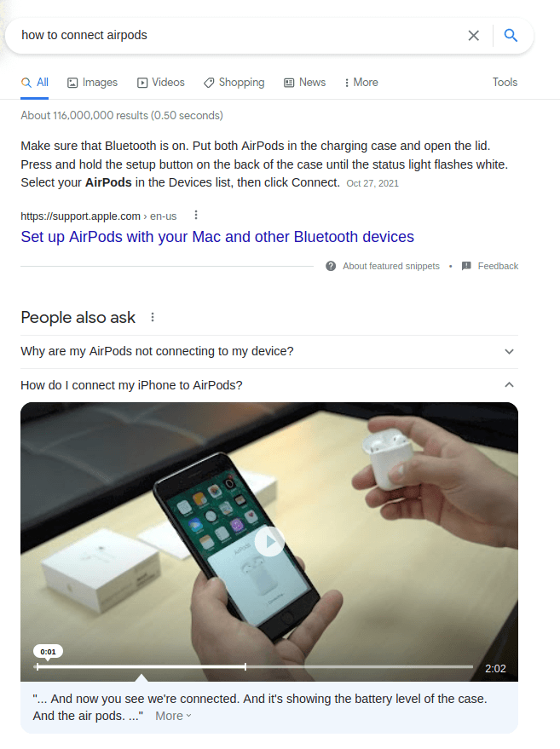The image size is (560, 749).
Task: Click the video progress bar
Action: click(255, 666)
